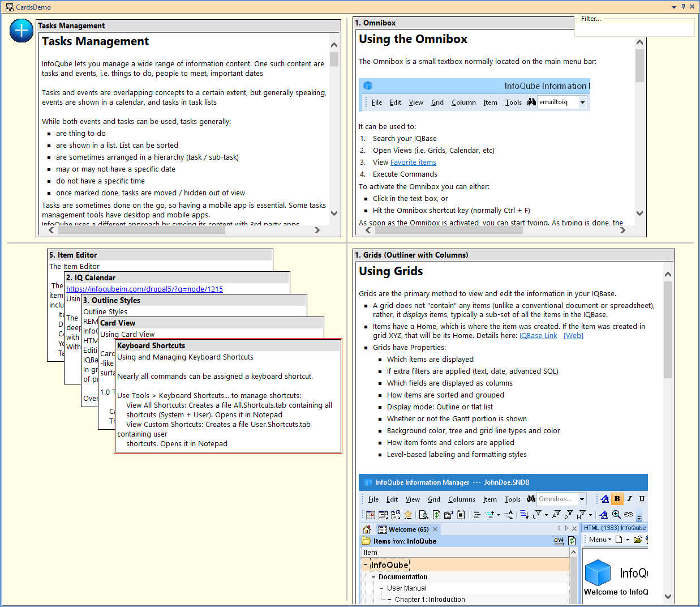This screenshot has height=607, width=700.
Task: Collapse the Documentation tree node
Action: click(x=373, y=577)
